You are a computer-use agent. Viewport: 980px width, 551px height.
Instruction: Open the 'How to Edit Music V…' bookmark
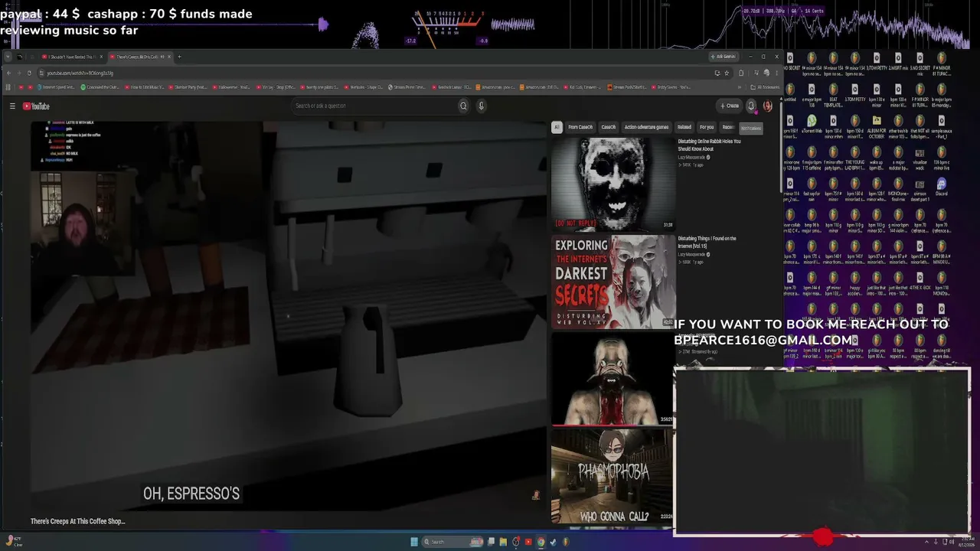pos(145,87)
